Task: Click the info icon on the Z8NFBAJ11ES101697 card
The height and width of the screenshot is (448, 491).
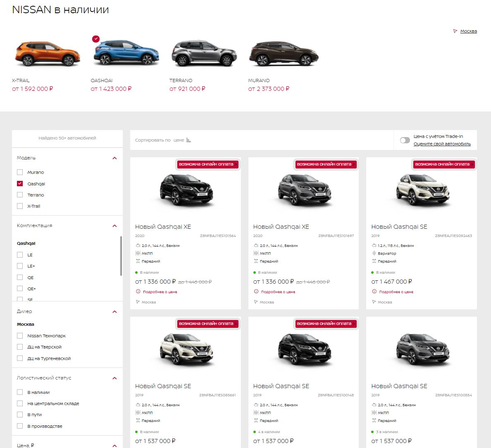Action: pyautogui.click(x=256, y=292)
